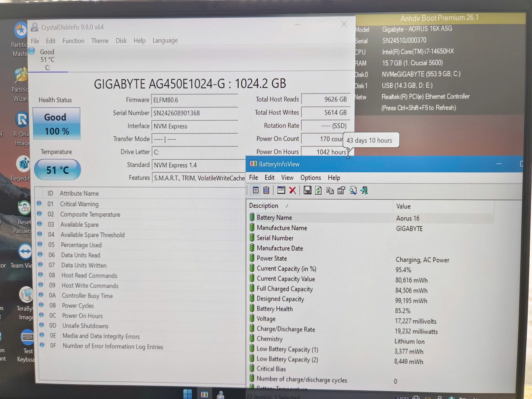Click the Copy Selected Items icon in BatteryInfoView
This screenshot has width=532, height=399.
[x=330, y=191]
